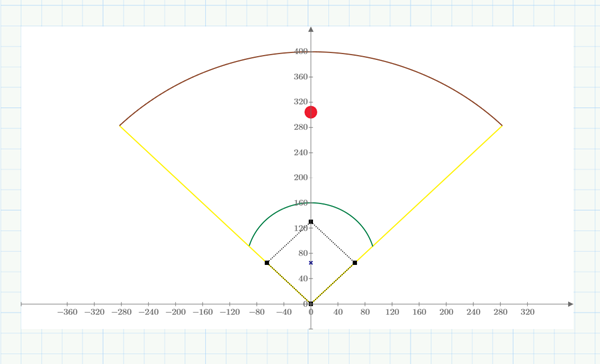Click the y-axis arrowhead at the top

click(x=311, y=29)
